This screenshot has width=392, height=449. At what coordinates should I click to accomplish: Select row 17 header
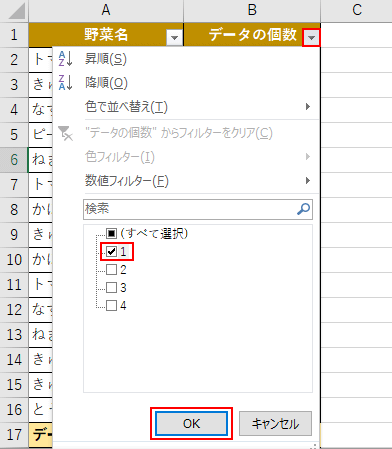(x=14, y=435)
